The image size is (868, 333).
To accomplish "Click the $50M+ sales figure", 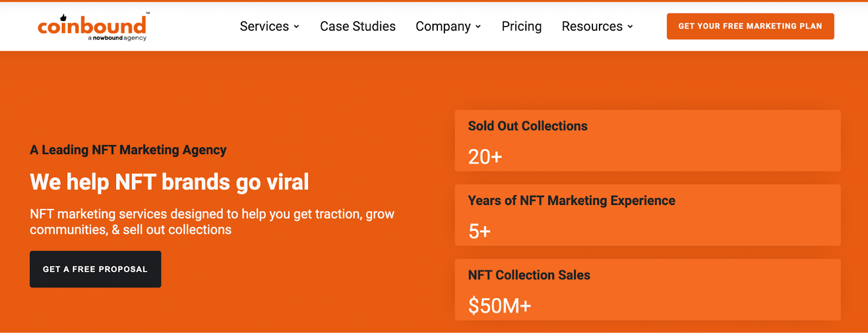I will click(x=499, y=306).
